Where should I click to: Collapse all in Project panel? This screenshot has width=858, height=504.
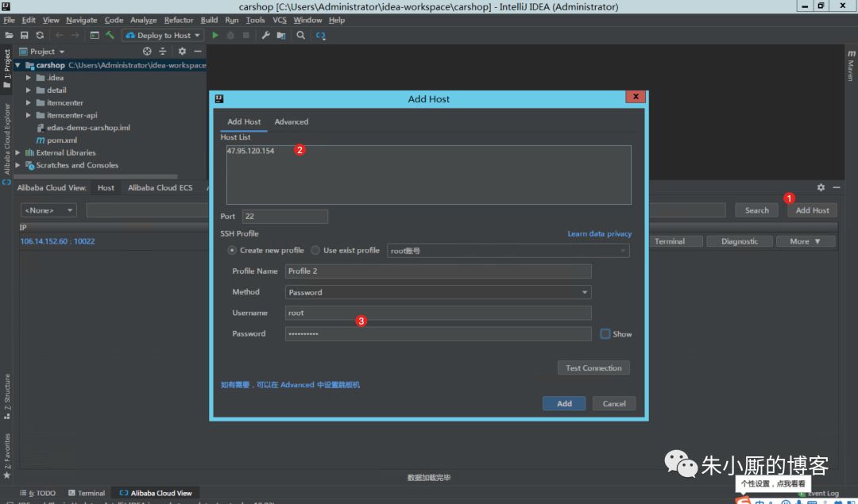[163, 52]
